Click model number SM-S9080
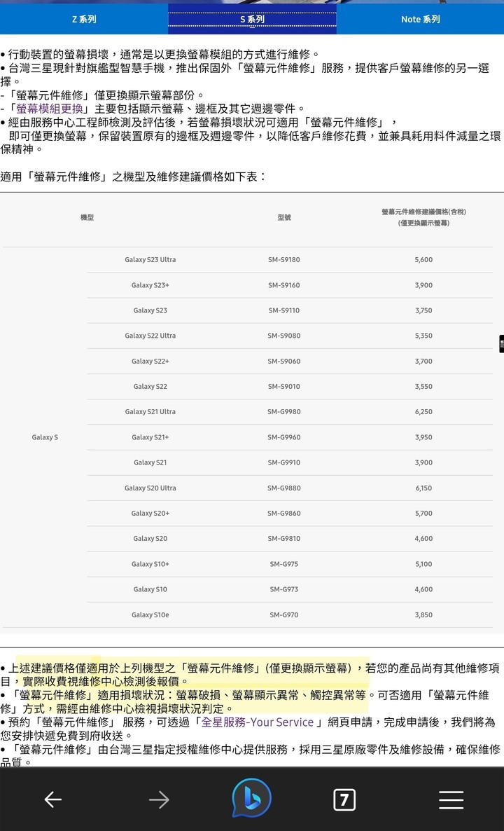 (x=283, y=336)
